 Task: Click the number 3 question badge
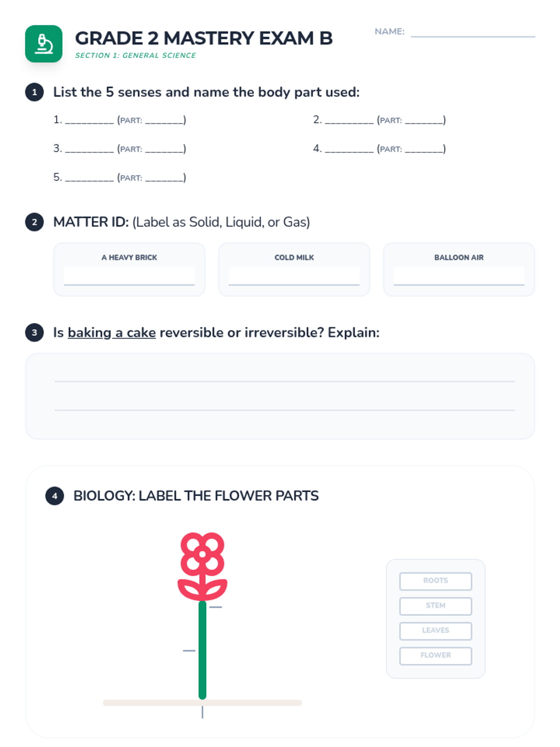click(x=35, y=332)
